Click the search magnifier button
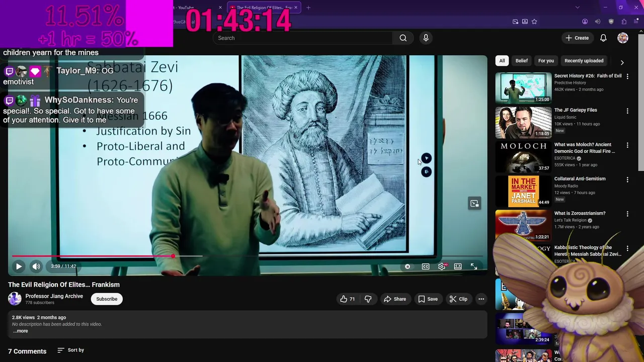Image resolution: width=644 pixels, height=362 pixels. tap(403, 38)
